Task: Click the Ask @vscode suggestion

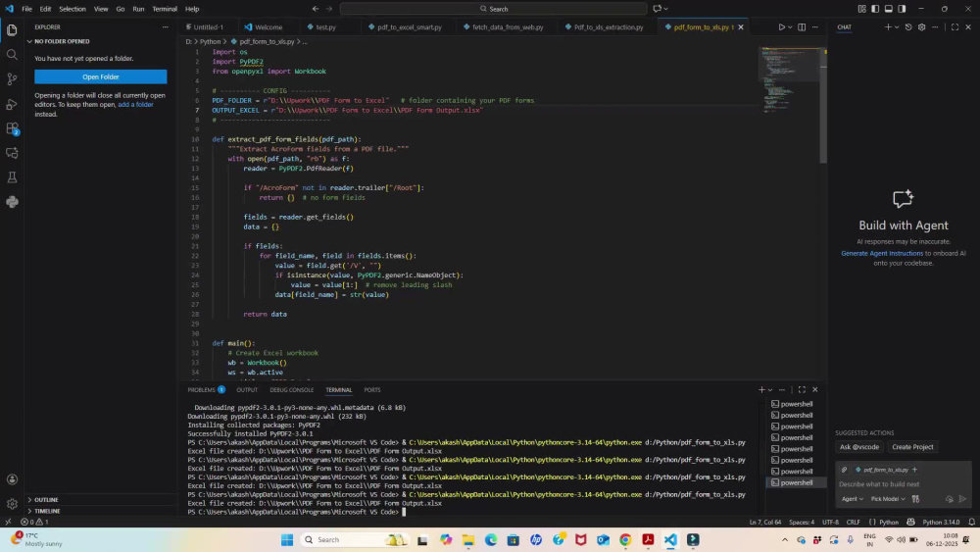Action: 858,447
